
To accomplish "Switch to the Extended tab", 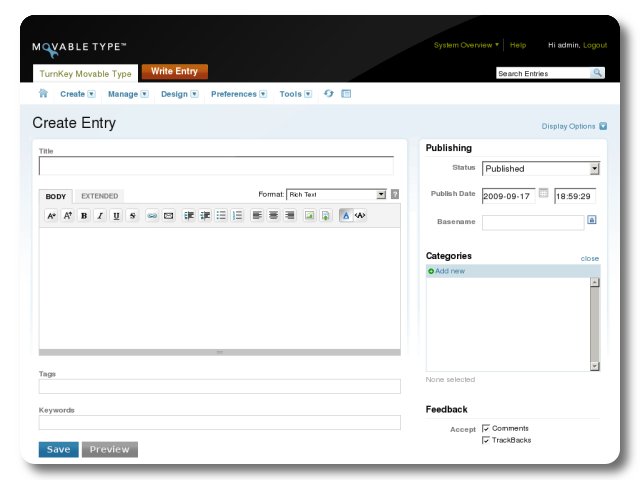I will [x=99, y=196].
